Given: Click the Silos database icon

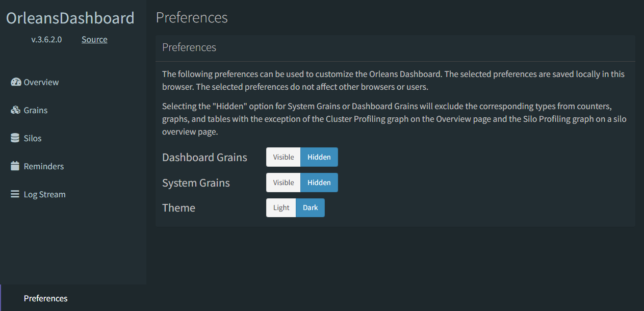Looking at the screenshot, I should point(15,138).
